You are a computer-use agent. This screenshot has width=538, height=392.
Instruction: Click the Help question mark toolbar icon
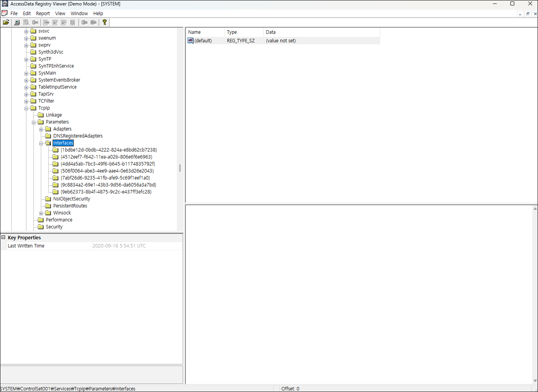[x=105, y=23]
